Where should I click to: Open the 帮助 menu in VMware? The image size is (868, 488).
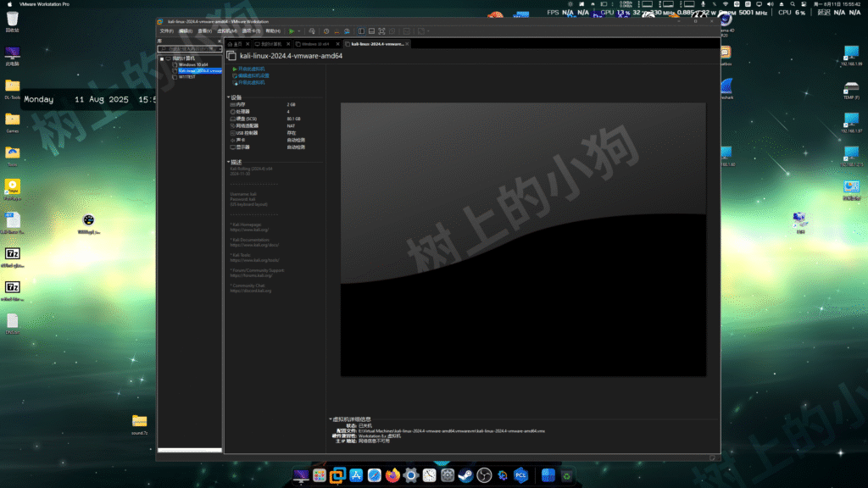pos(273,31)
